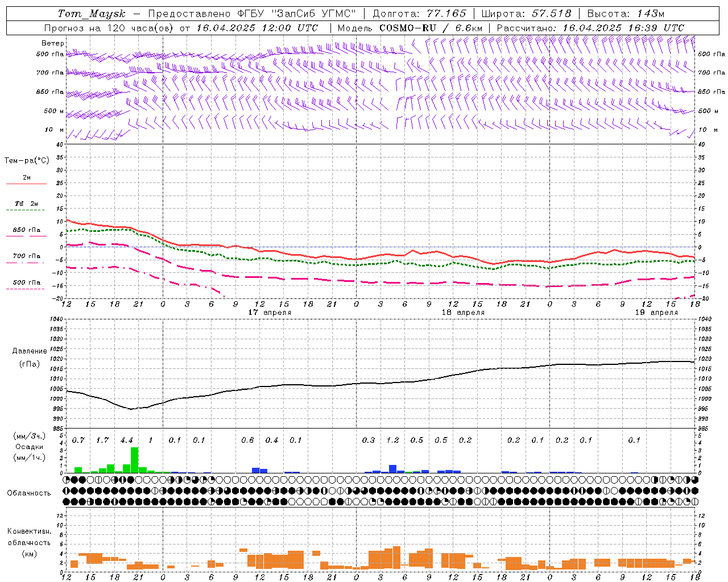Image resolution: width=728 pixels, height=582 pixels.
Task: Click the Тем-ра(°C) temperature panel label
Action: click(x=27, y=161)
